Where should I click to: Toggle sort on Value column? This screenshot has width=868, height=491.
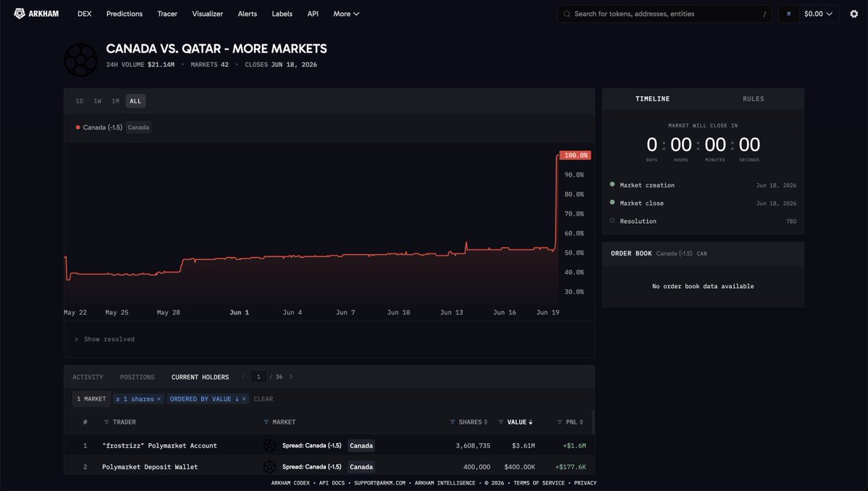pos(516,422)
